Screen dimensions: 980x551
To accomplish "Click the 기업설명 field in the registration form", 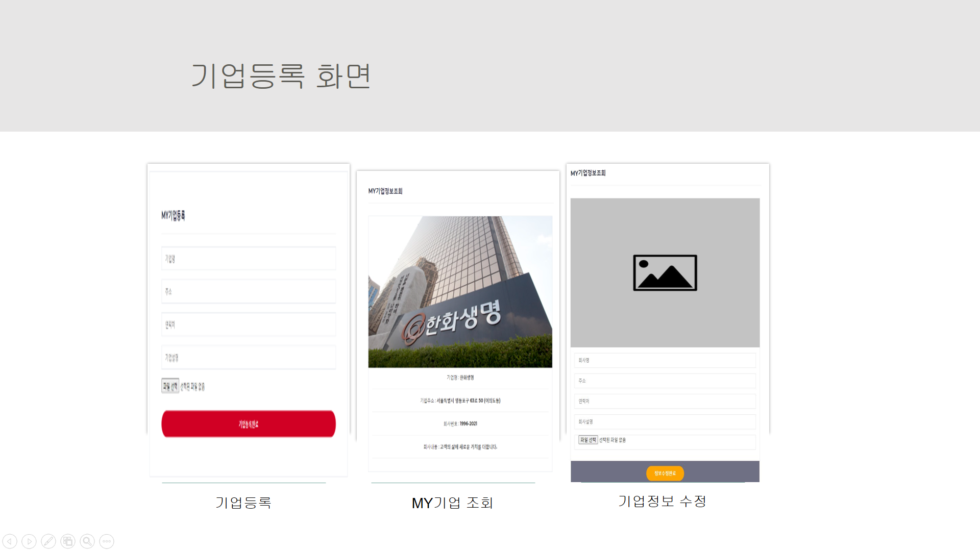I will pyautogui.click(x=249, y=358).
